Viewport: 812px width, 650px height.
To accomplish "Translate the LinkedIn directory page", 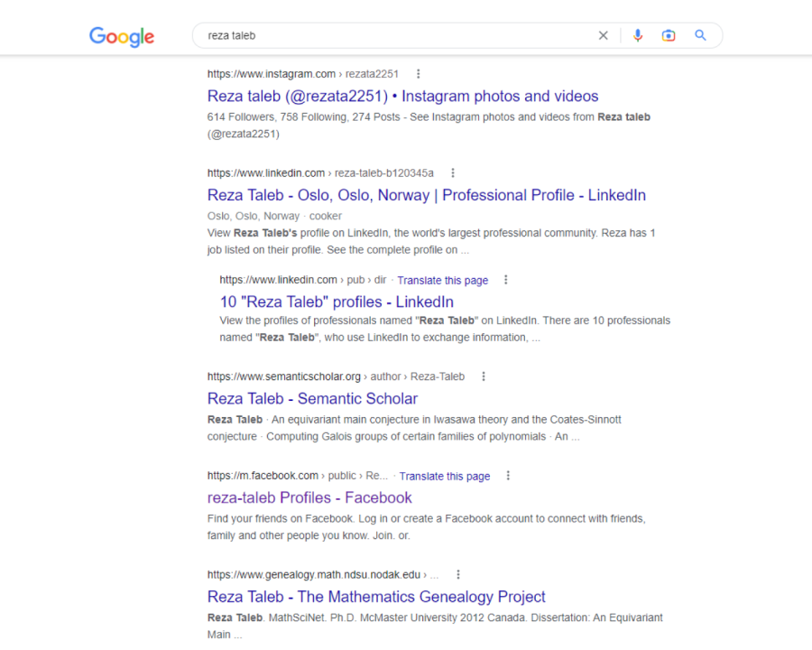I will pyautogui.click(x=442, y=281).
